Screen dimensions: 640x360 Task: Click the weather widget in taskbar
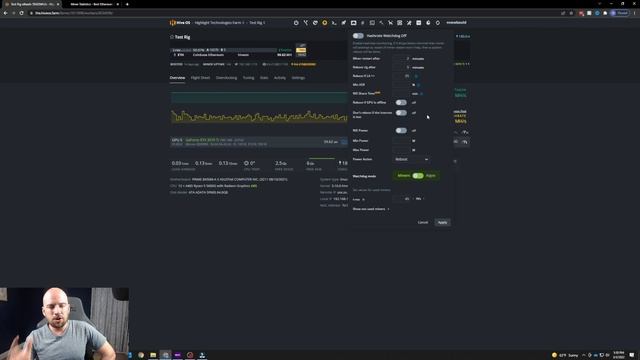click(565, 355)
